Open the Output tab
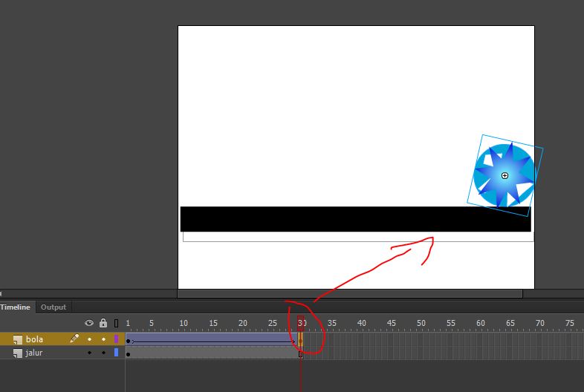Screen dimensions: 584x392 (53, 307)
